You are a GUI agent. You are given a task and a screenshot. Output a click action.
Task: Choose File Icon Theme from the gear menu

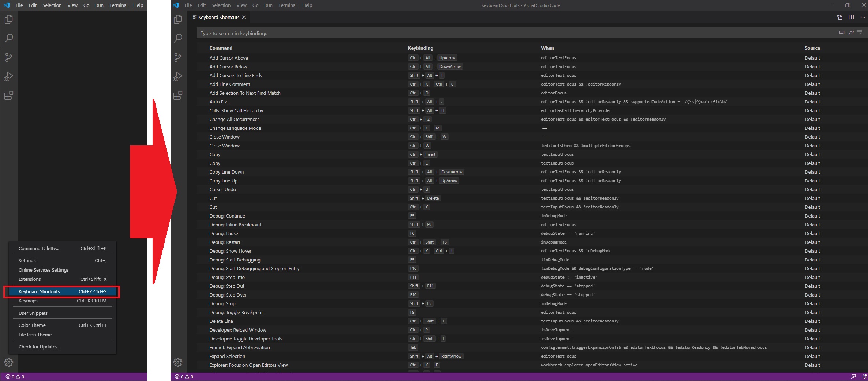pyautogui.click(x=63, y=335)
